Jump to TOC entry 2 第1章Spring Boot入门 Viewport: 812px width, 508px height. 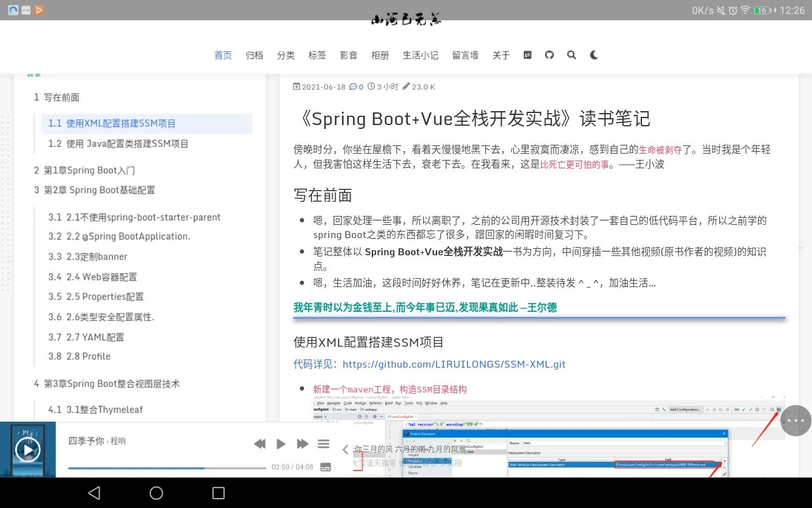(84, 170)
